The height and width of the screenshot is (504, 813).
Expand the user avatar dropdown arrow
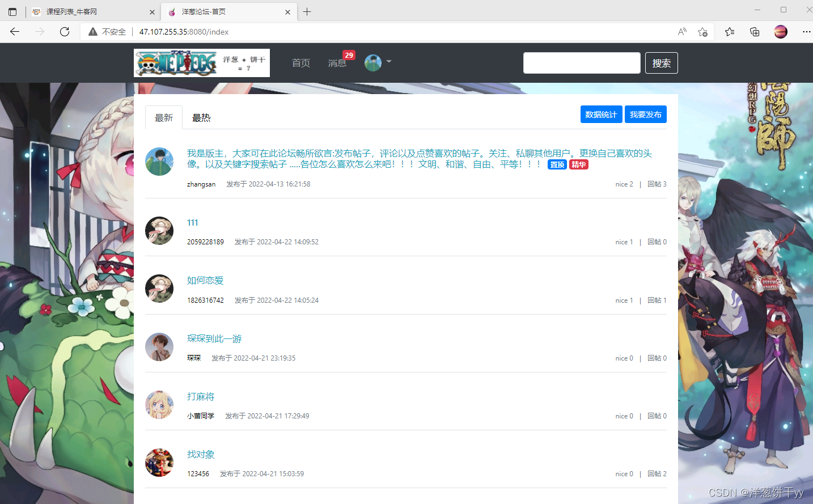[389, 61]
